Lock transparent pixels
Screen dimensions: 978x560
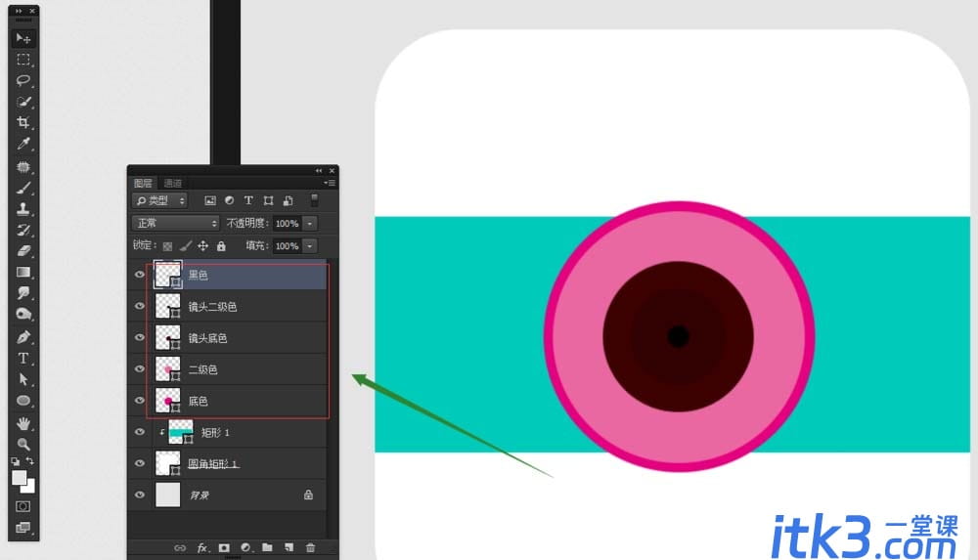[x=167, y=246]
